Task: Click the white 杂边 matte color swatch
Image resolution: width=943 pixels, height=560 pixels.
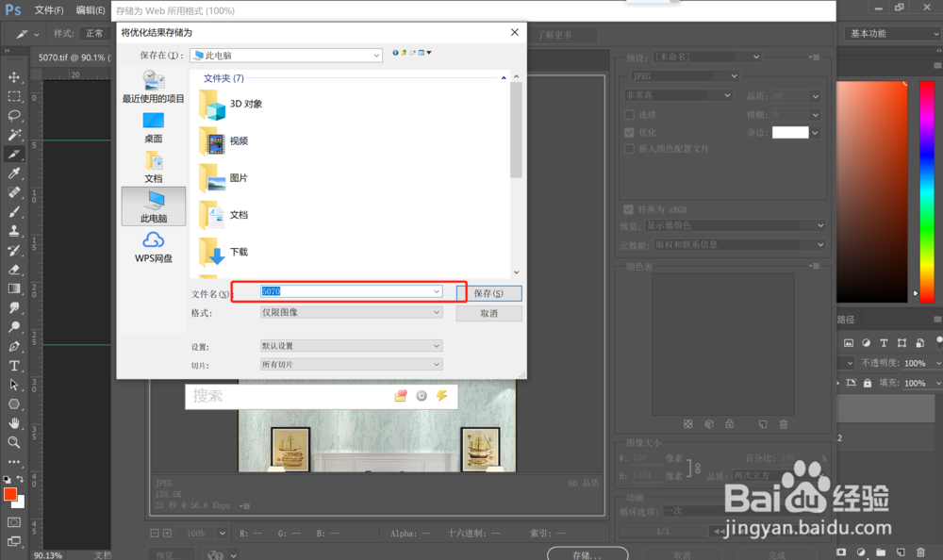Action: point(789,132)
